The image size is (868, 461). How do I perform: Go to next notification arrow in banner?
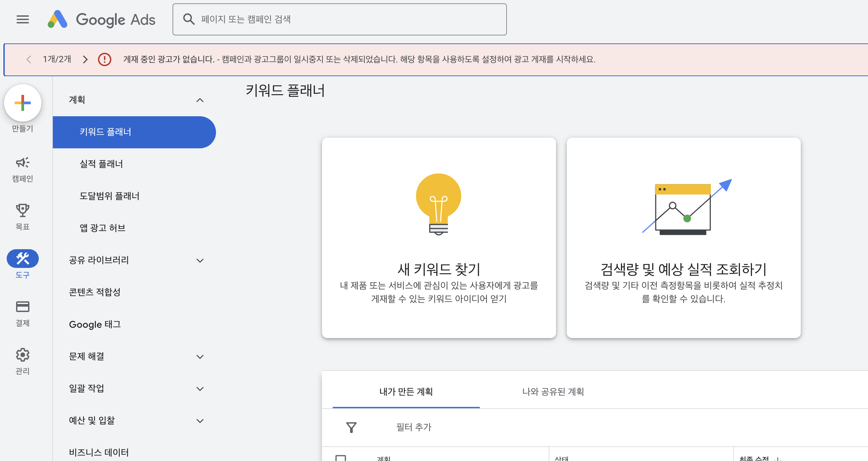(85, 59)
